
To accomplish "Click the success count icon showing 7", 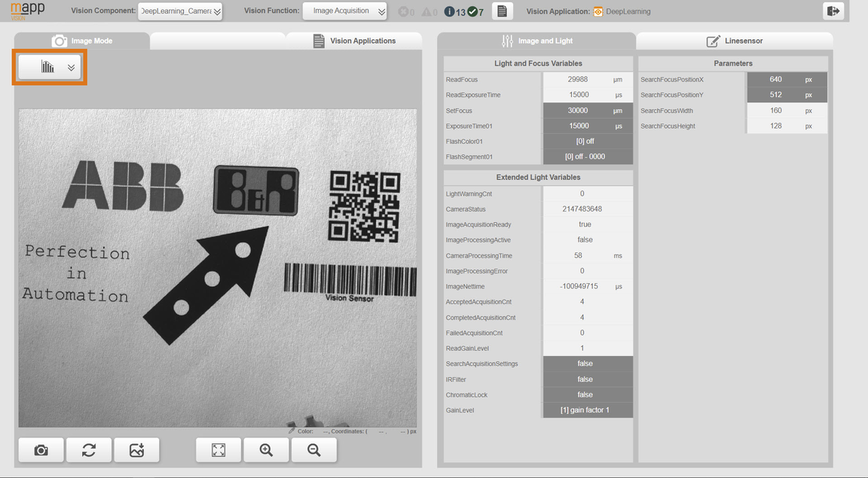I will click(x=472, y=11).
